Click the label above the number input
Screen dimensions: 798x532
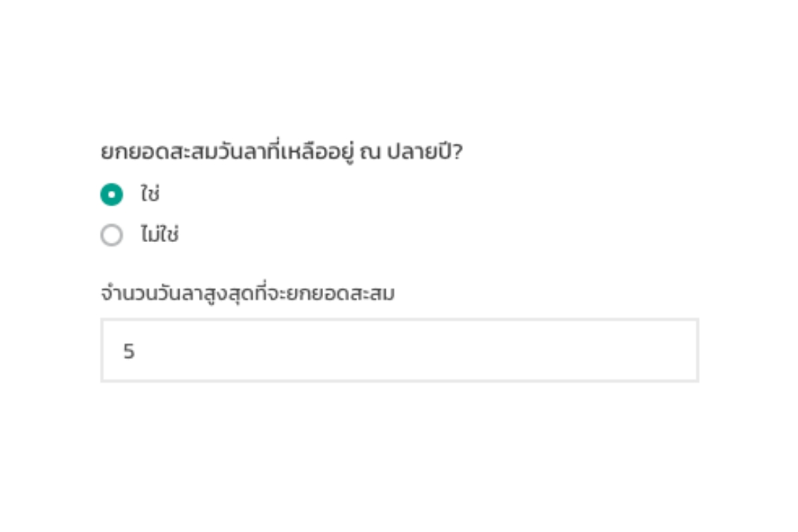click(x=247, y=293)
